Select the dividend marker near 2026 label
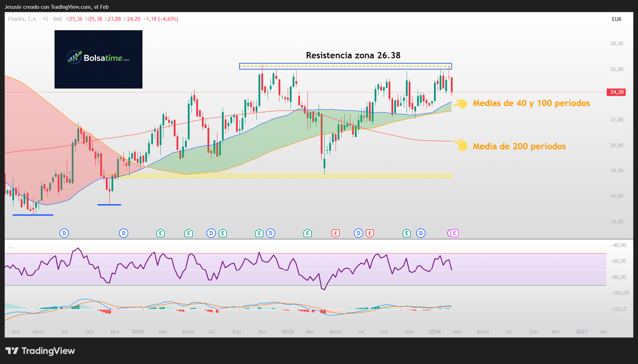Viewport: 638px width, 364px height. (x=421, y=233)
